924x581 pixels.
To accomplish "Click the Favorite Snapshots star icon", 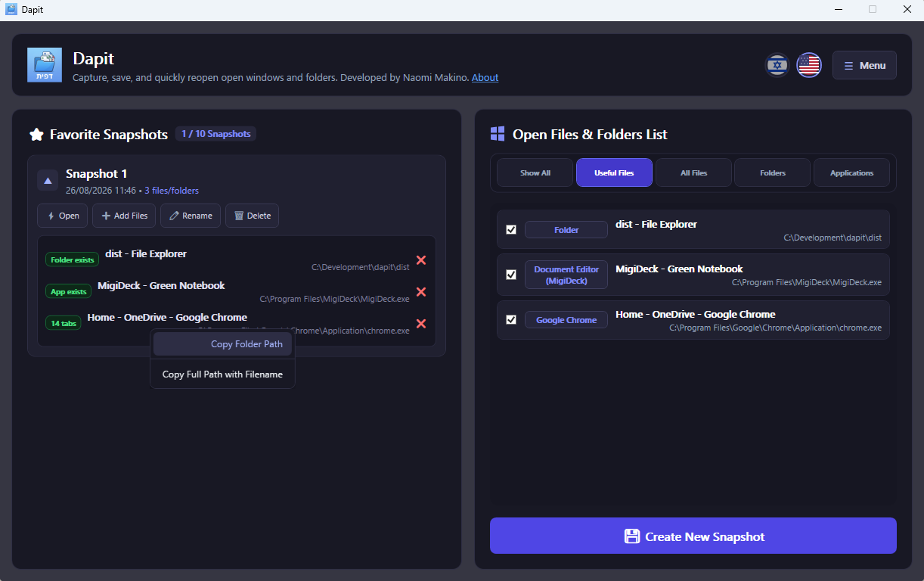I will click(36, 135).
